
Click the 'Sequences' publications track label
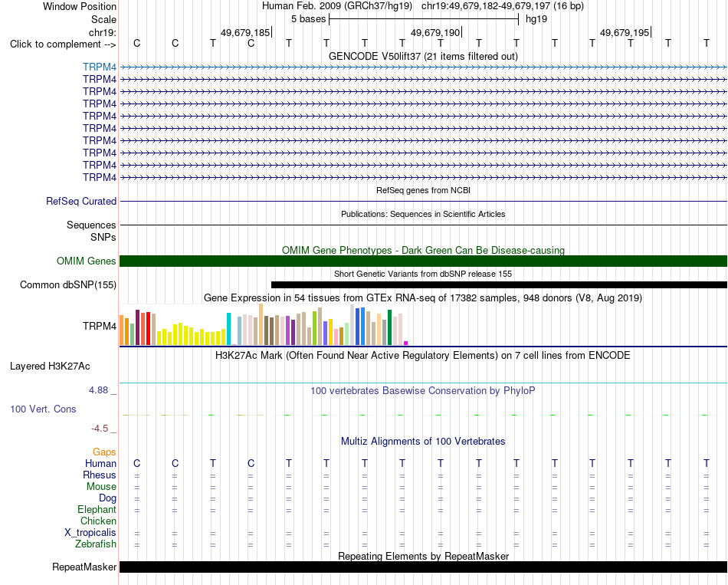pyautogui.click(x=91, y=225)
